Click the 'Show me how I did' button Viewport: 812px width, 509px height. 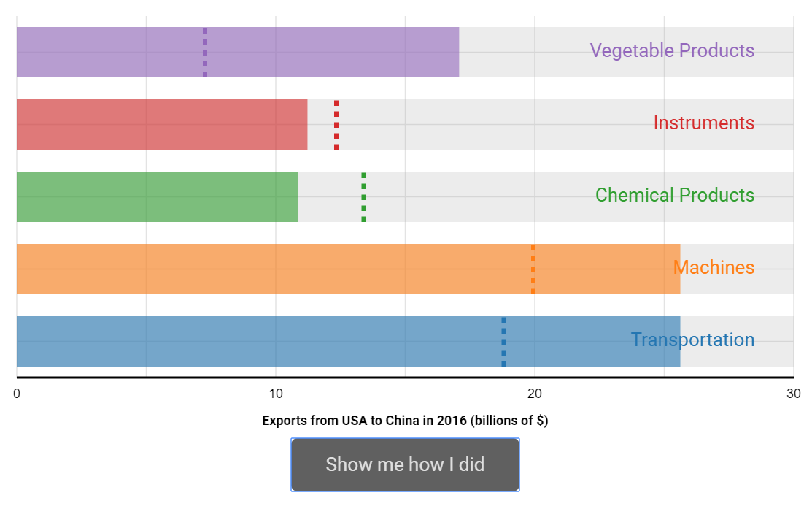pyautogui.click(x=405, y=464)
